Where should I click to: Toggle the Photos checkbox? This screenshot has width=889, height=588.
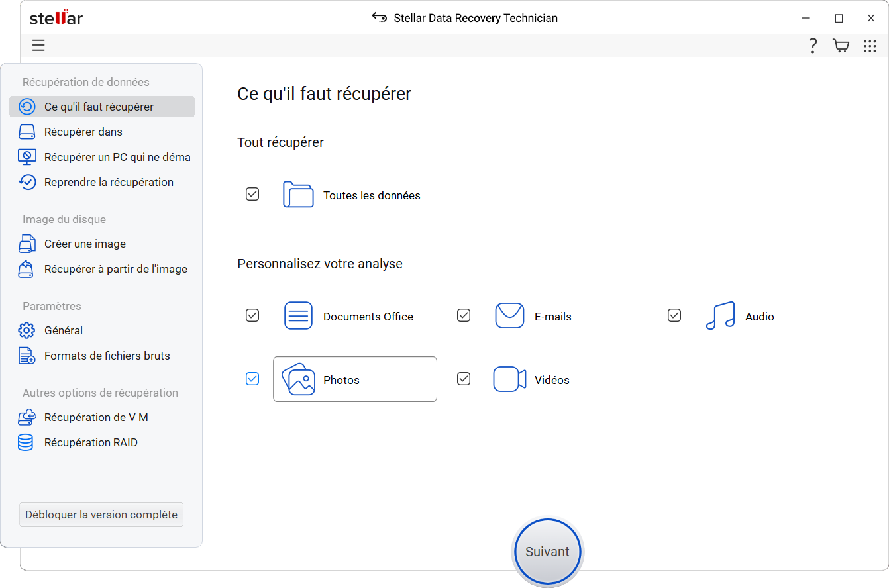tap(252, 379)
